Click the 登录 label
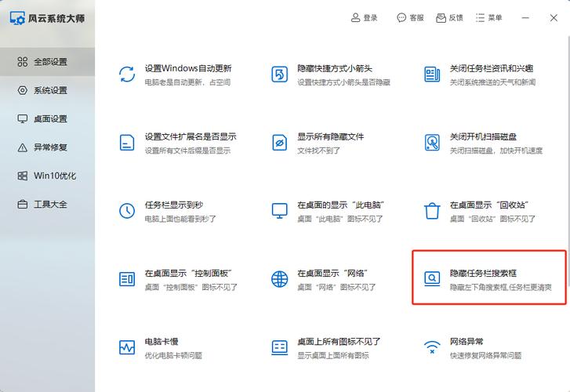This screenshot has height=392, width=570. (x=370, y=17)
